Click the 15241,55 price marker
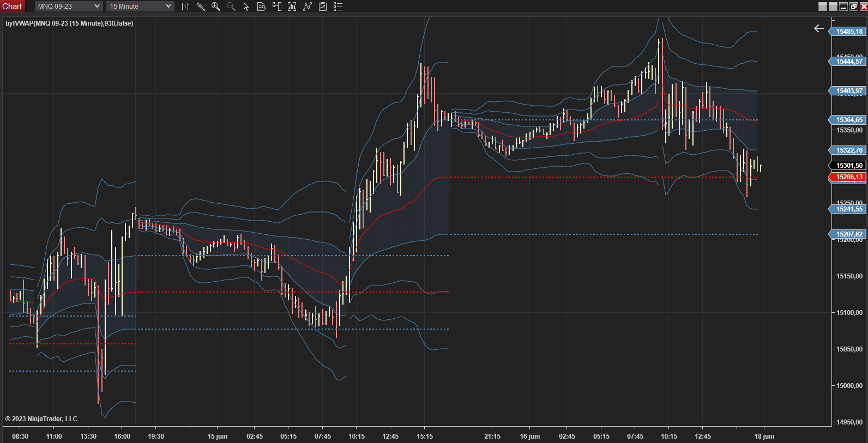868x443 pixels. pos(847,209)
